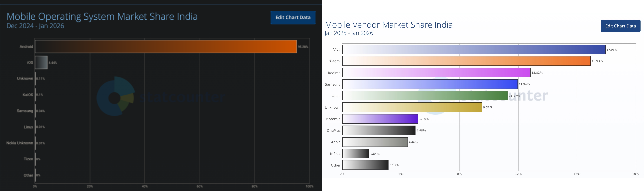Image resolution: width=644 pixels, height=191 pixels.
Task: Click the Oppo axis label
Action: point(336,96)
